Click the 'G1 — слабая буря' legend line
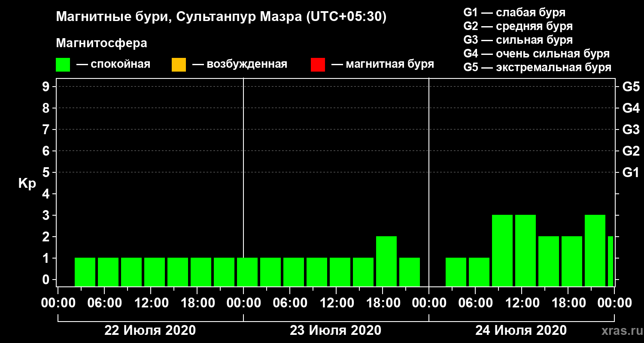The width and height of the screenshot is (644, 343). coord(514,12)
